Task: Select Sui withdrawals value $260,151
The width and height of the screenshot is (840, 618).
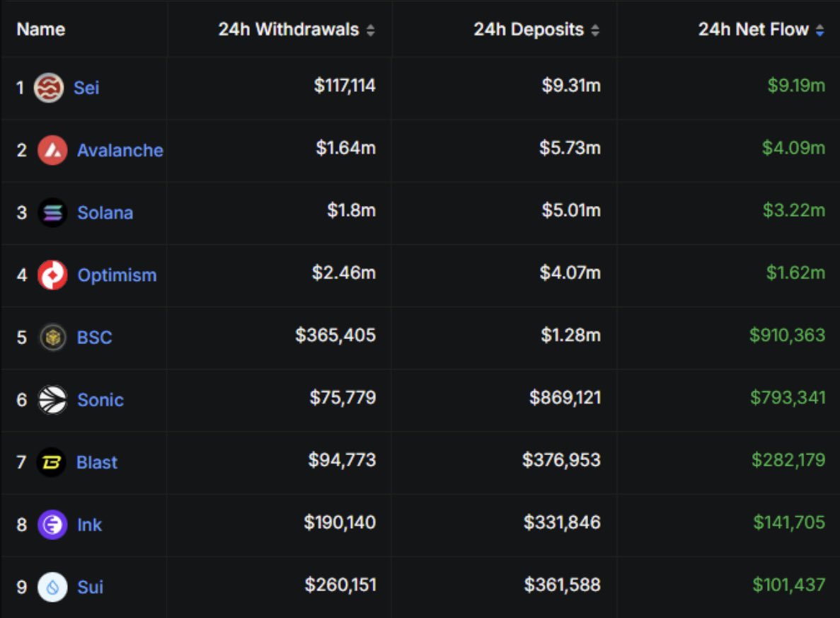Action: tap(340, 584)
